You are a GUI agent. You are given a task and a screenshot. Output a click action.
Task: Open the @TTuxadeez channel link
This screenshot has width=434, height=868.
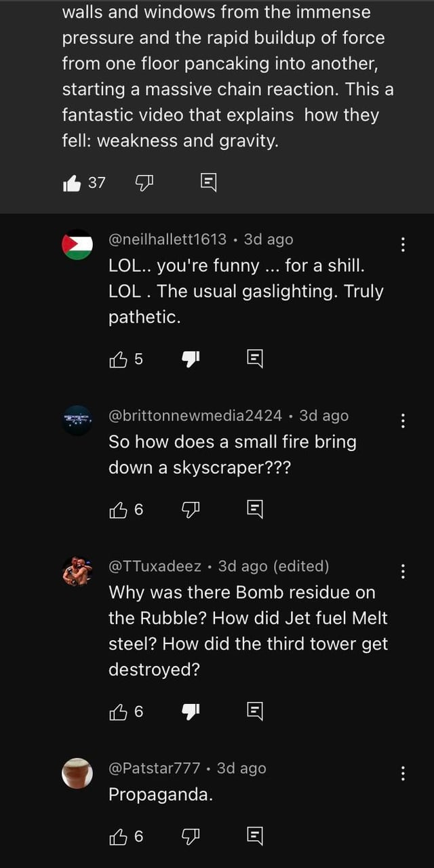click(155, 566)
